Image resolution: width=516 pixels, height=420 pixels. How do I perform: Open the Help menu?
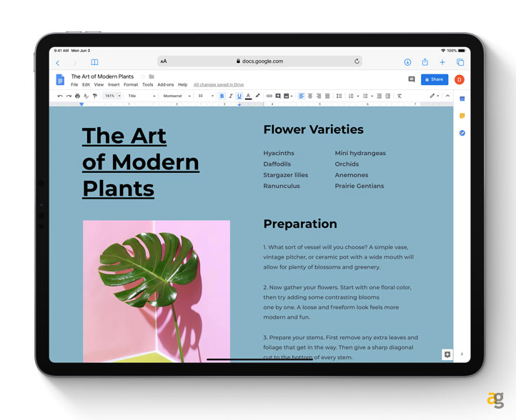[x=182, y=84]
